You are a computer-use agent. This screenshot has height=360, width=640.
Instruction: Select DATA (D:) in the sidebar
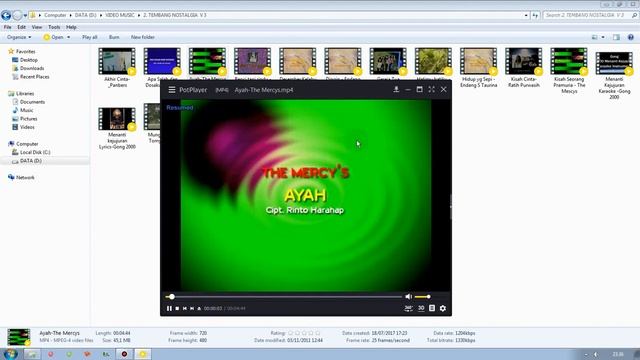tap(31, 161)
